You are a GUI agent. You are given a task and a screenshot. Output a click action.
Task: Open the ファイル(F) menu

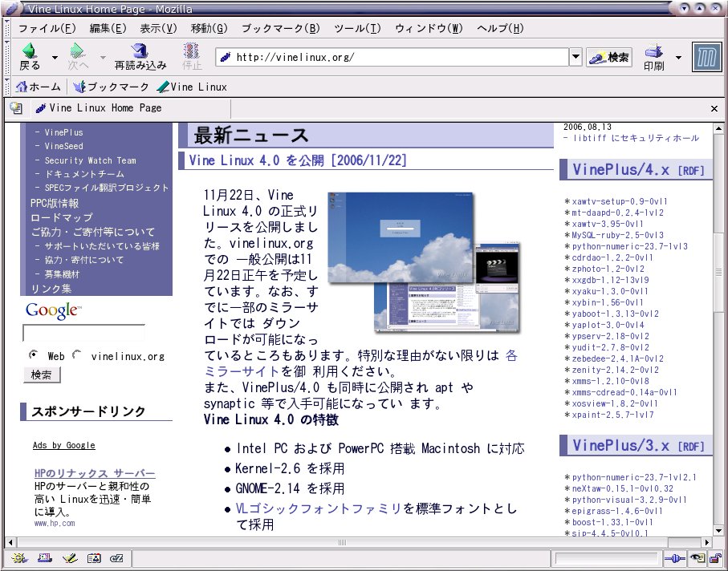47,28
